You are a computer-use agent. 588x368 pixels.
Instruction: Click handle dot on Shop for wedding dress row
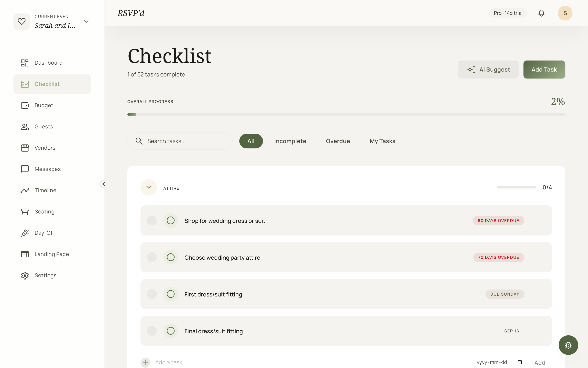[152, 221]
